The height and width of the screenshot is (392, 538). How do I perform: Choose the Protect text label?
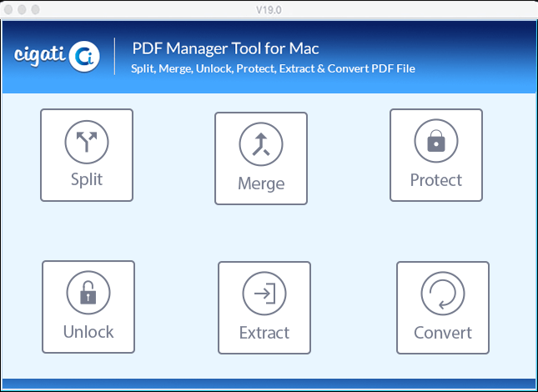click(436, 180)
